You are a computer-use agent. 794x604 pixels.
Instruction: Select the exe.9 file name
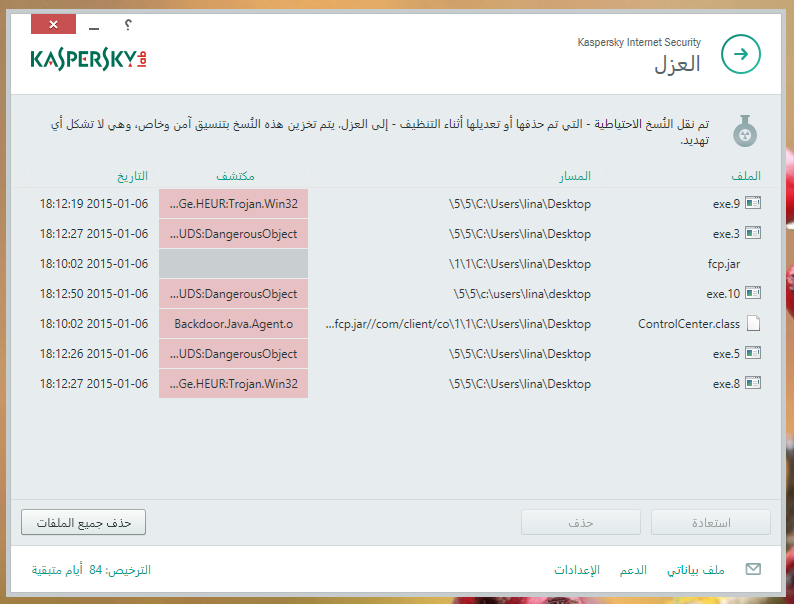[x=726, y=204]
